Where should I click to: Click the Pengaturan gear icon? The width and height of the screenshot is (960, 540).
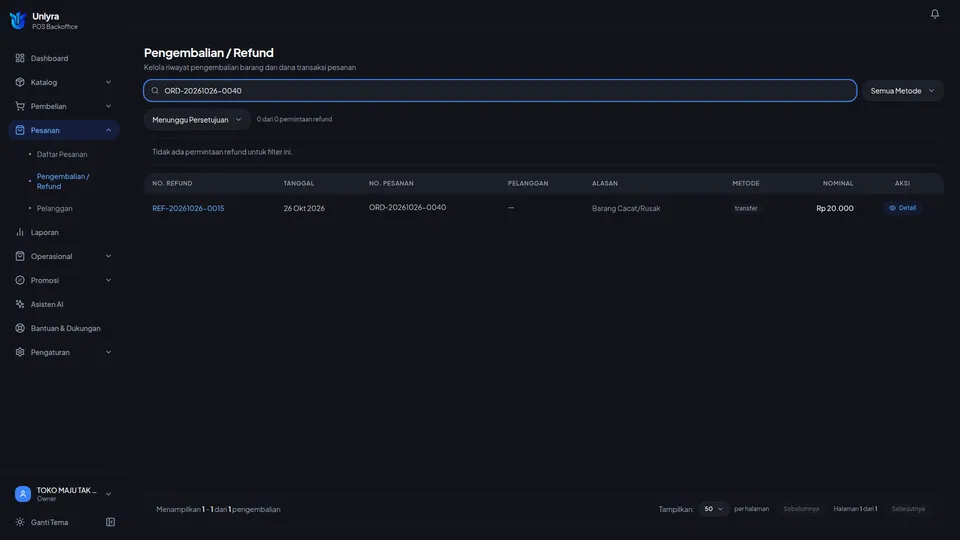[x=20, y=352]
